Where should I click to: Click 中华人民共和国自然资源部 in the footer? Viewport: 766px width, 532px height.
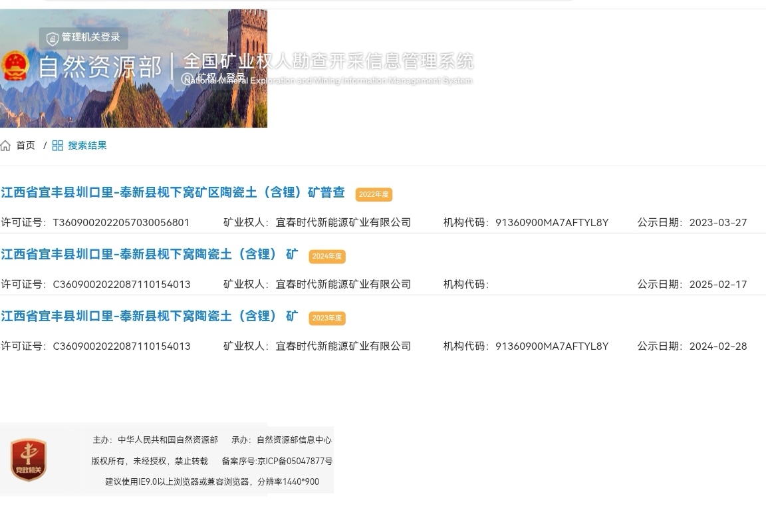[168, 440]
